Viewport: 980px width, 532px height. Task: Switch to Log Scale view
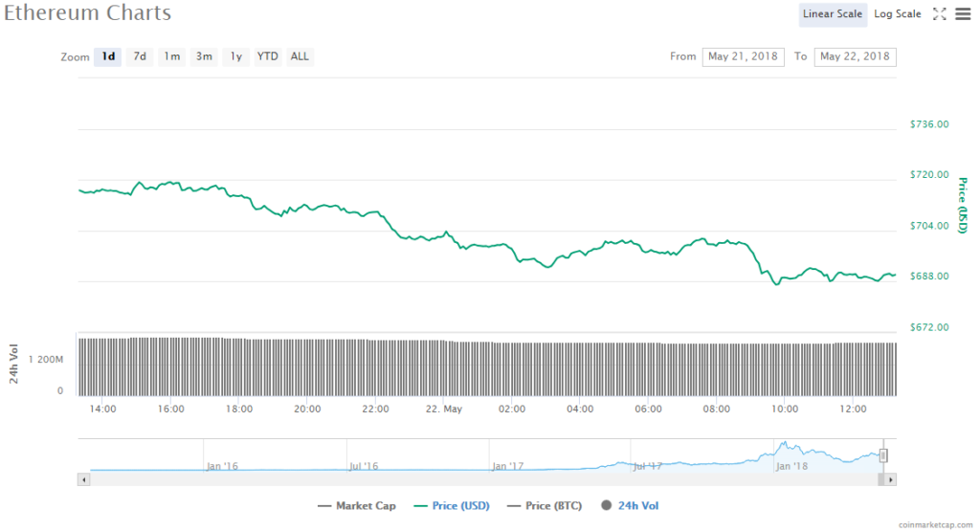point(897,13)
